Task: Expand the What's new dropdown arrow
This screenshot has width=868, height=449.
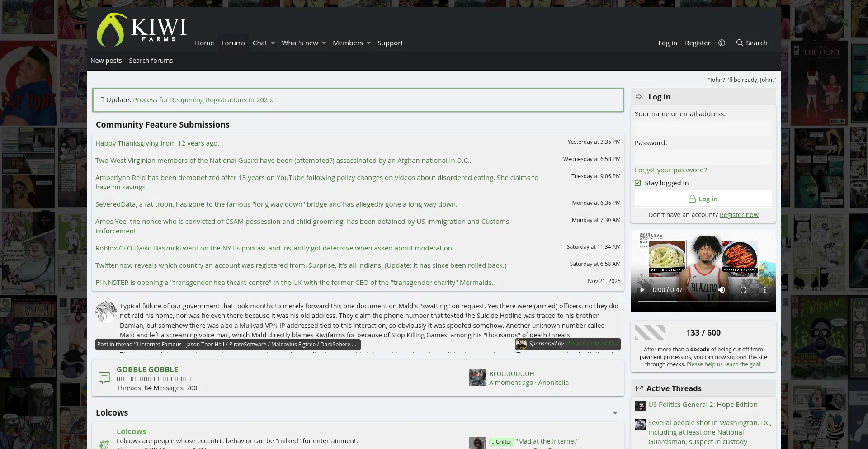Action: 324,43
